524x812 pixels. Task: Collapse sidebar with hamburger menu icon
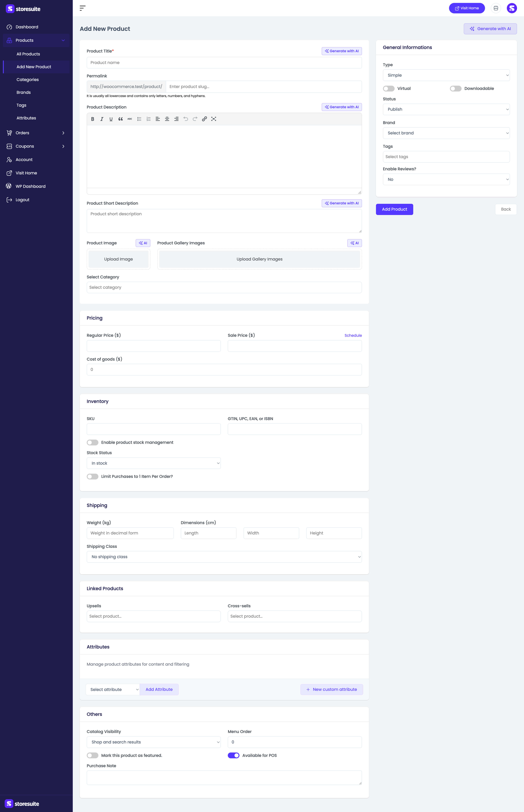click(x=82, y=8)
